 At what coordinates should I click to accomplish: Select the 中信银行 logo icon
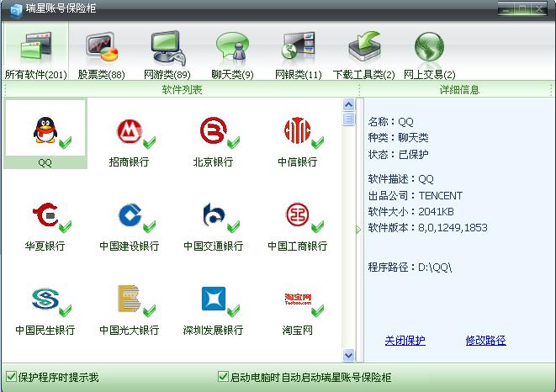click(297, 130)
